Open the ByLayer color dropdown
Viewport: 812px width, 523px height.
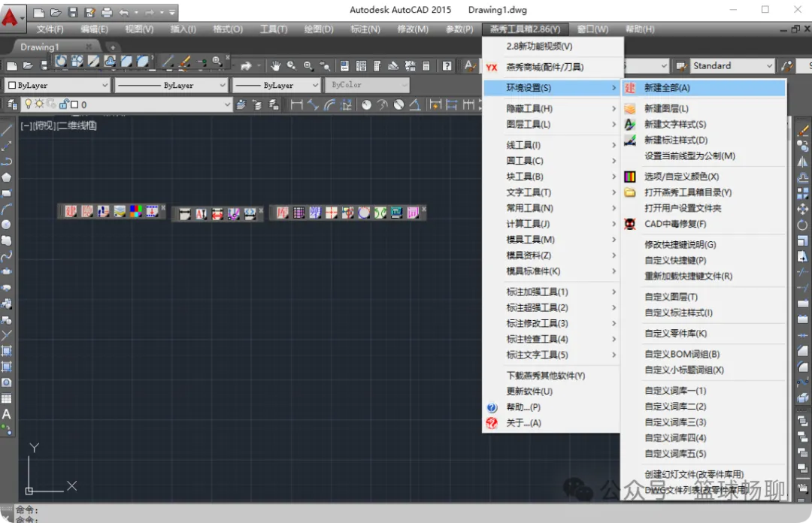(57, 85)
